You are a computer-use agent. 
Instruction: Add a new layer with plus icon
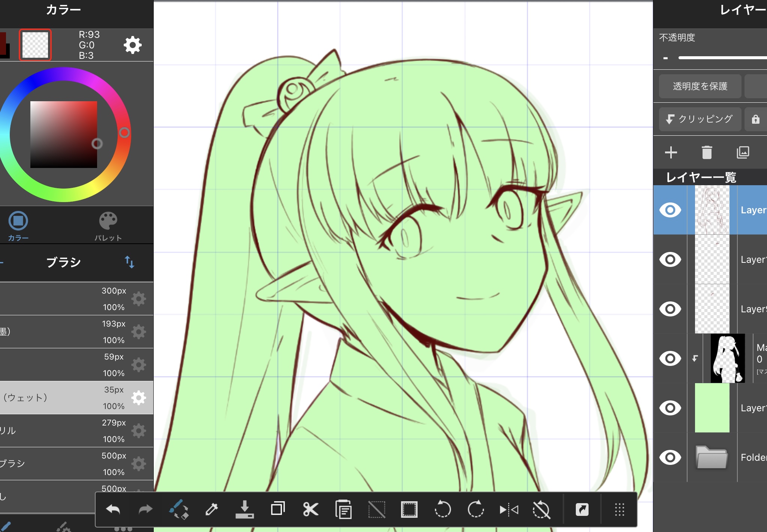[x=671, y=153]
